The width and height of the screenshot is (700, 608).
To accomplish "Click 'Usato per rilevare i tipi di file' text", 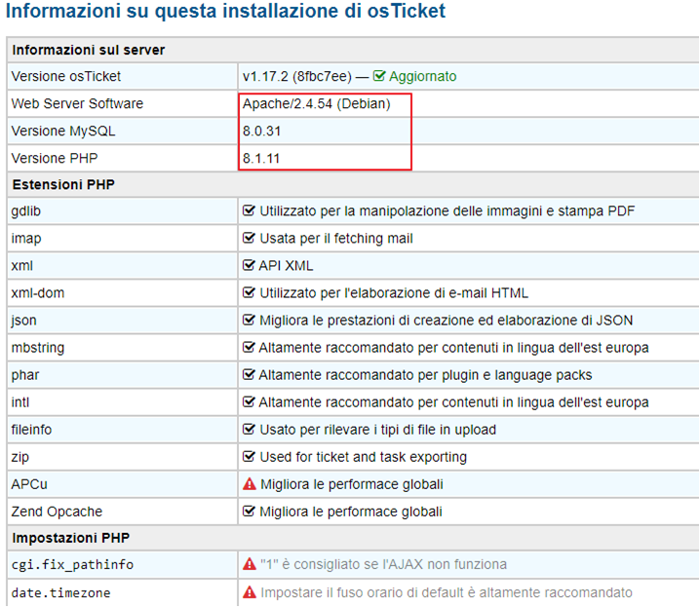I will point(377,430).
